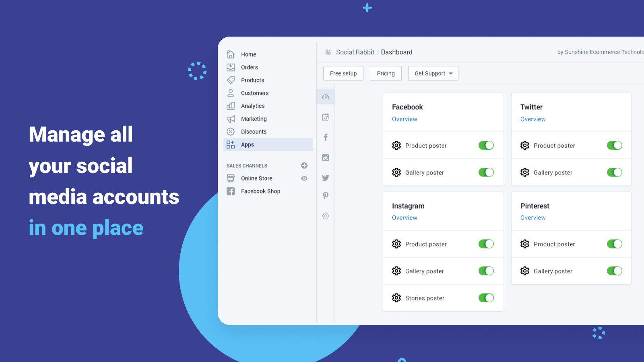This screenshot has height=362, width=644.
Task: Open the Discounts menu item
Action: 254,132
